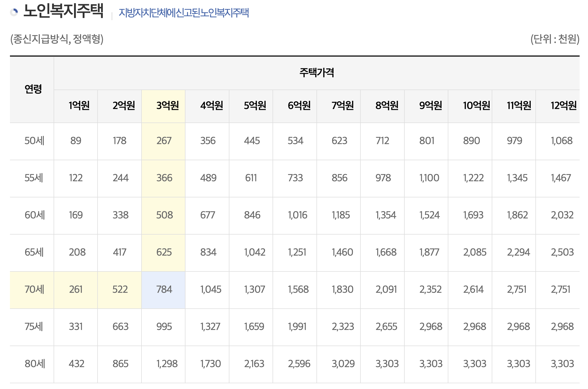Click the 1억원 column header
This screenshot has height=389, width=588.
coord(79,105)
